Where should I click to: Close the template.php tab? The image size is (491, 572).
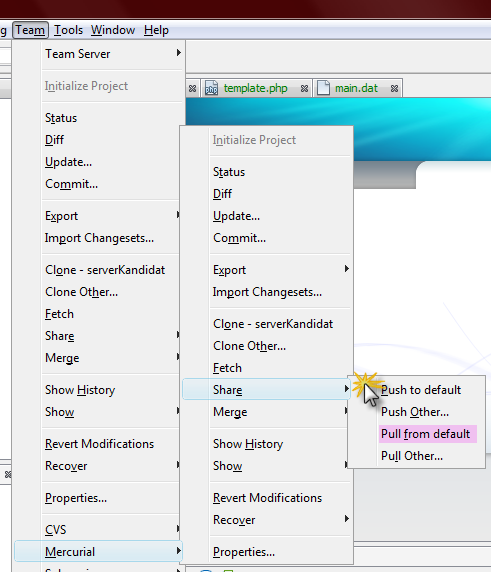click(x=304, y=89)
